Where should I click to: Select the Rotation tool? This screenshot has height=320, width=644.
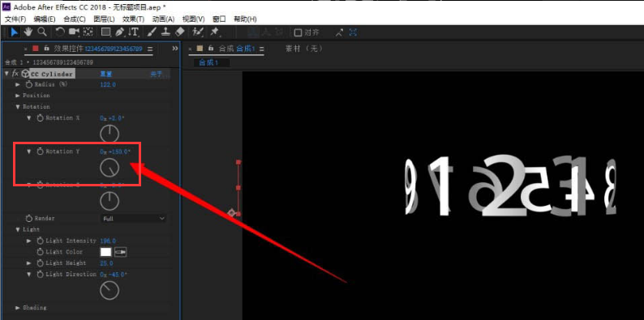pos(60,32)
